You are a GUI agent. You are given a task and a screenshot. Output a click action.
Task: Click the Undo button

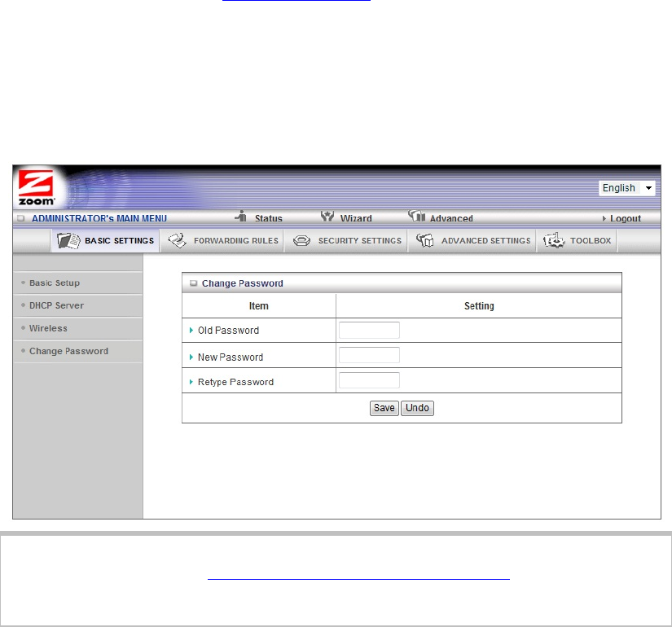pos(417,408)
